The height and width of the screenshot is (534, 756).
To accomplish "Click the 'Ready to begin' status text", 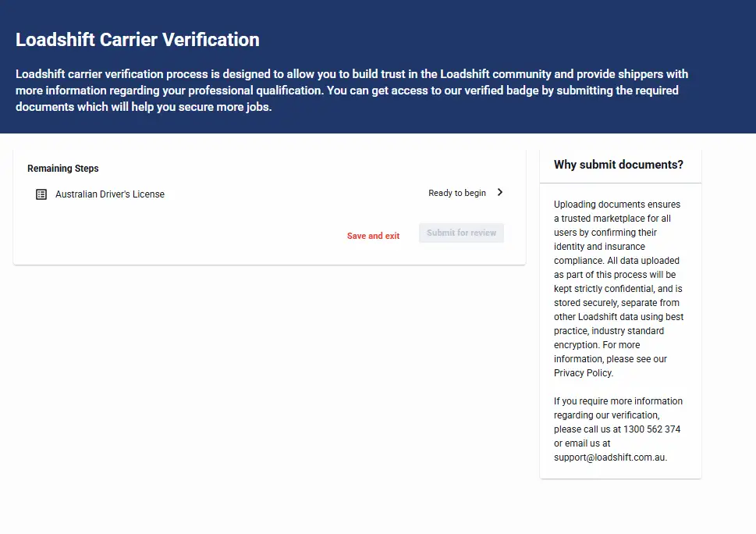I will tap(456, 193).
